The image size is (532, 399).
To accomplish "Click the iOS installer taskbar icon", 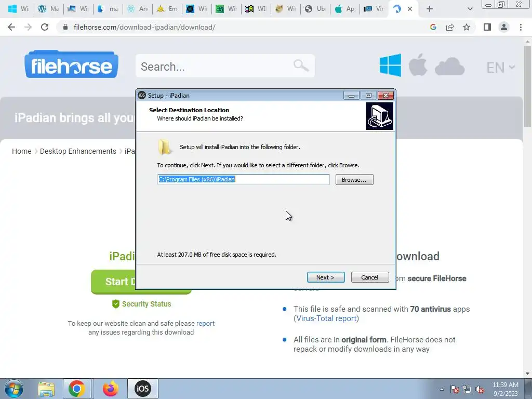I will click(142, 389).
